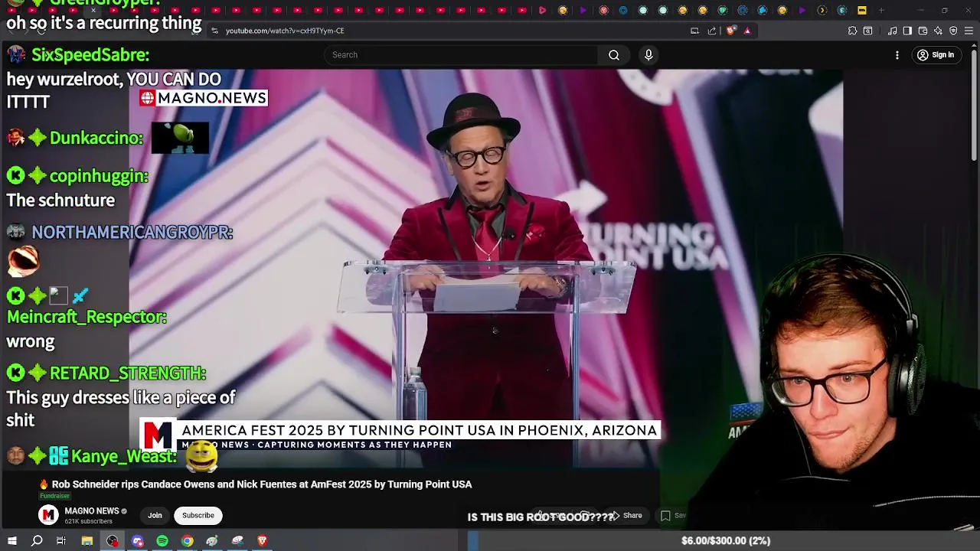Switch to the red V favicon tab

pyautogui.click(x=603, y=11)
